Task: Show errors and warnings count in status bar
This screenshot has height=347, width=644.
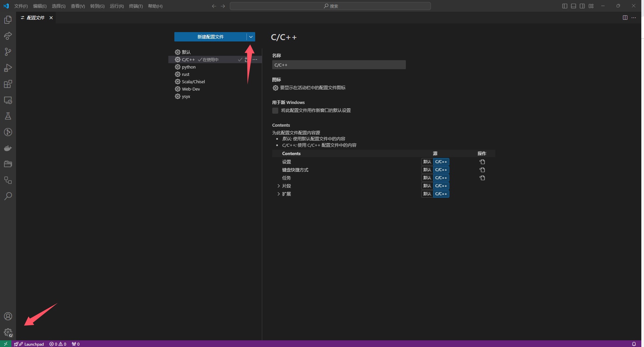Action: 58,344
